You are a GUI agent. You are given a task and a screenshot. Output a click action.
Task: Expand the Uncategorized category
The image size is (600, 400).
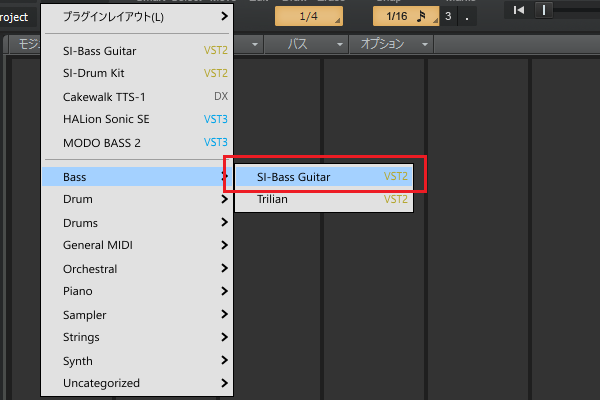click(137, 383)
